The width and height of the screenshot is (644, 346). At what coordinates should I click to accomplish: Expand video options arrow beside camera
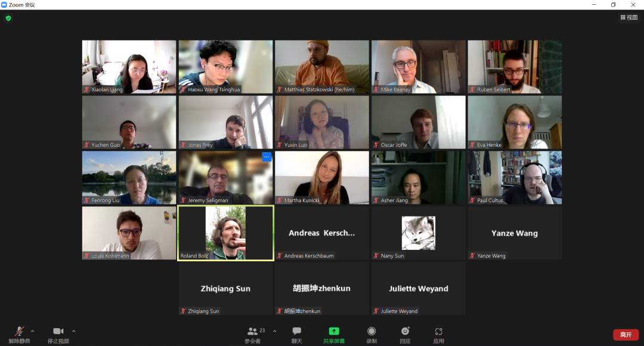click(73, 331)
